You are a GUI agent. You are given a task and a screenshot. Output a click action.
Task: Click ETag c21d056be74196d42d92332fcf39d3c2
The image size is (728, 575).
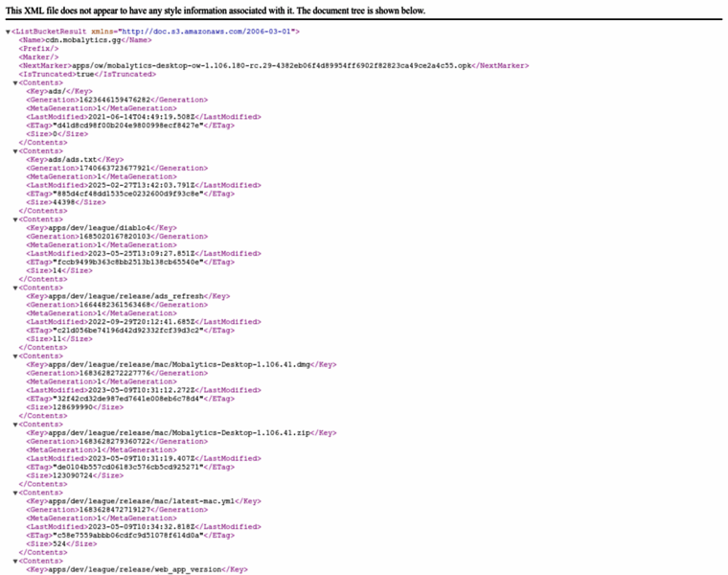pos(128,331)
